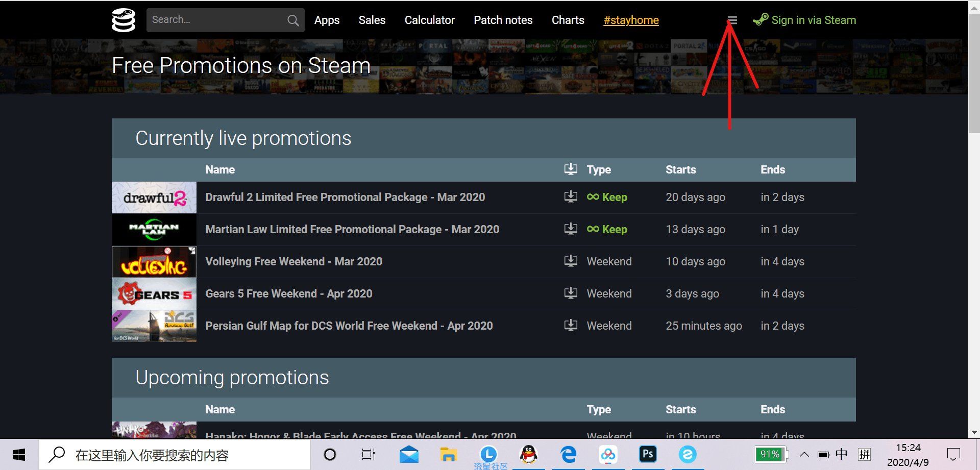Open Volleying Free Weekend promotion link

click(x=293, y=261)
